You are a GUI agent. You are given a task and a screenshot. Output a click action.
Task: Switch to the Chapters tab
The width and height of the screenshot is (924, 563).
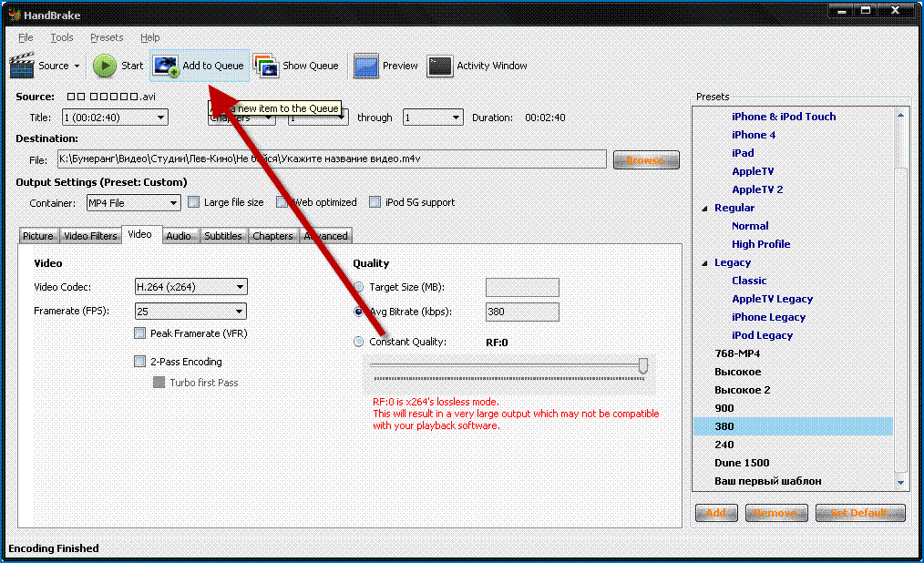click(x=272, y=236)
